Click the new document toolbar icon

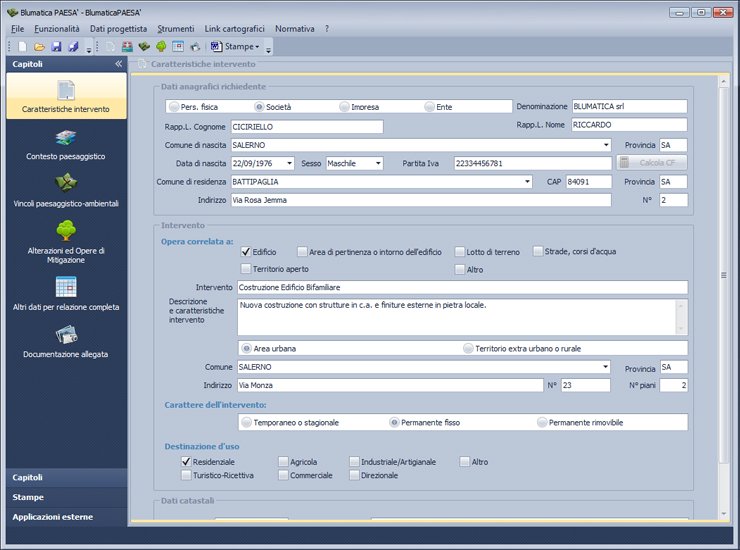coord(24,47)
